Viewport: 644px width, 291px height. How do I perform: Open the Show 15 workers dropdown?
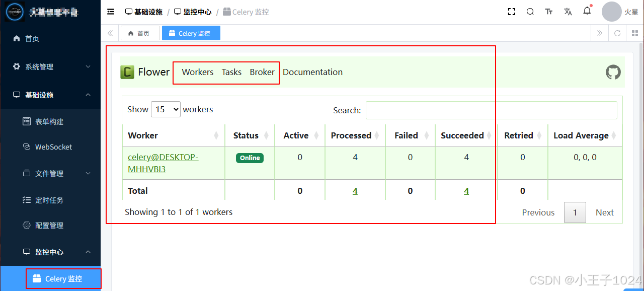tap(166, 109)
